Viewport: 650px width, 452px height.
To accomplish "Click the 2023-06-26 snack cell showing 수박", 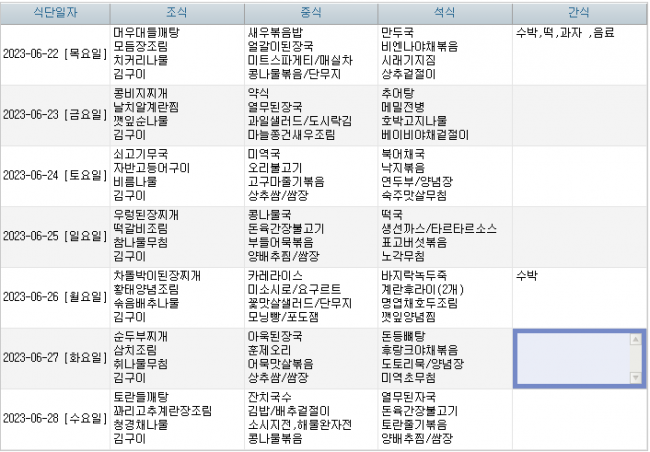I will point(579,298).
